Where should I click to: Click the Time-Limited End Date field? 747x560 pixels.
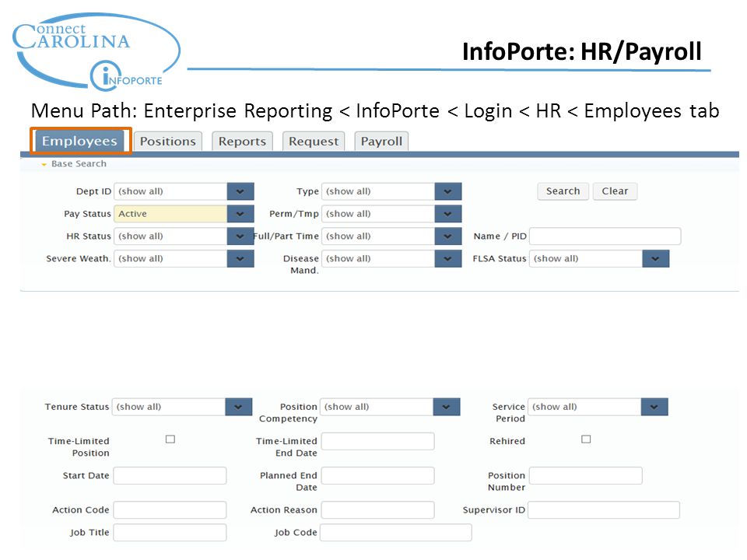click(378, 442)
